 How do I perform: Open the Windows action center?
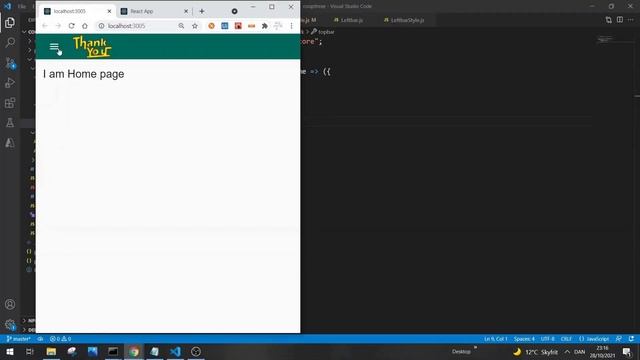(627, 351)
